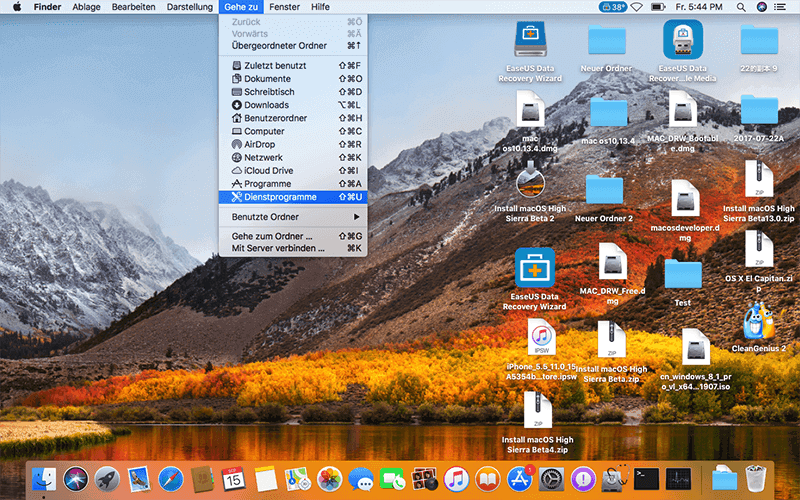Open the Calendar icon in Dock
Screen dimensions: 800x500
[x=234, y=479]
